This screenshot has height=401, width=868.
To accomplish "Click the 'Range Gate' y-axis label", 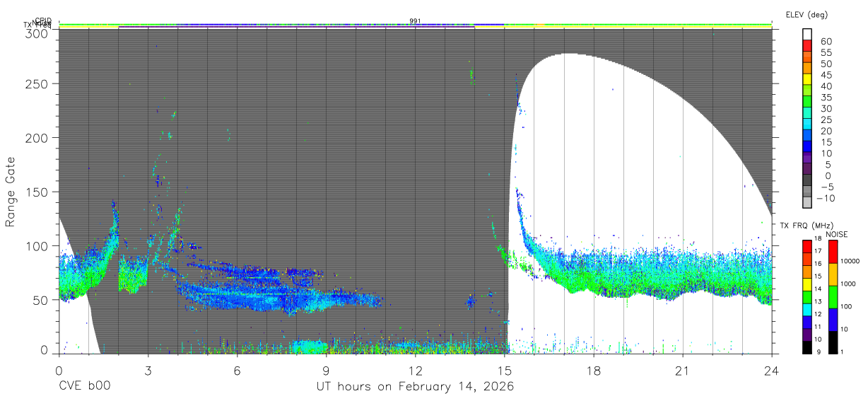I will 11,191.
